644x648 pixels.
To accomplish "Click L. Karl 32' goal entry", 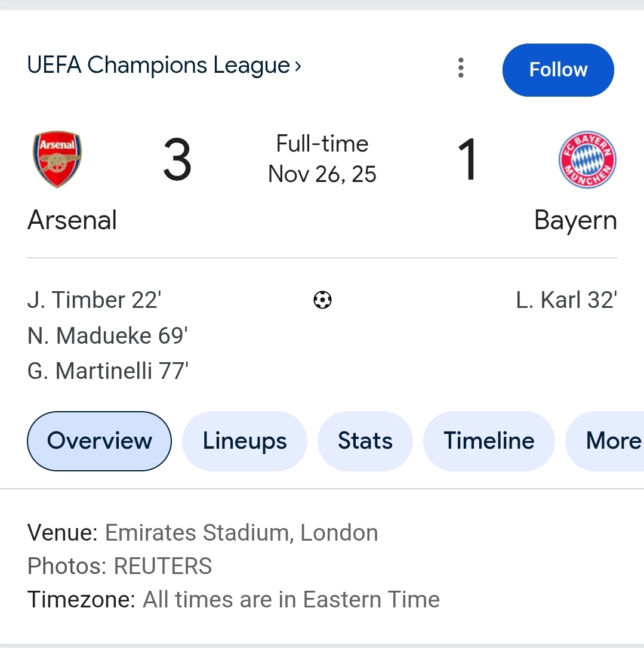I will [566, 300].
